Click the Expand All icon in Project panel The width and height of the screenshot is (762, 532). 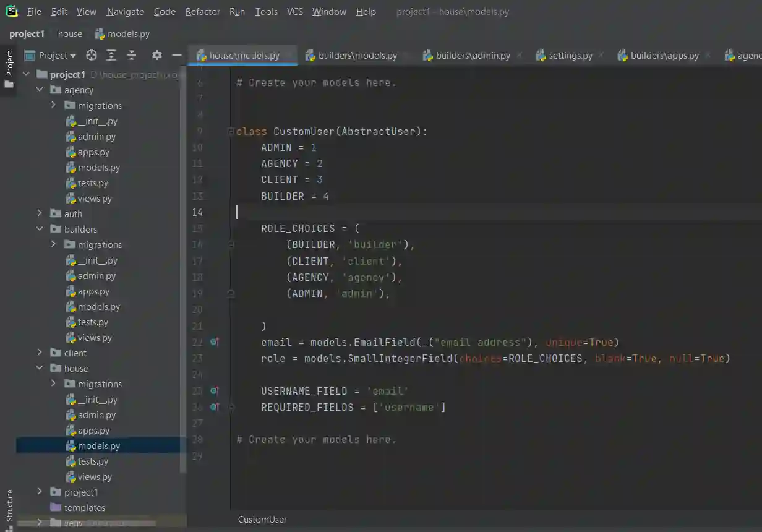click(111, 55)
